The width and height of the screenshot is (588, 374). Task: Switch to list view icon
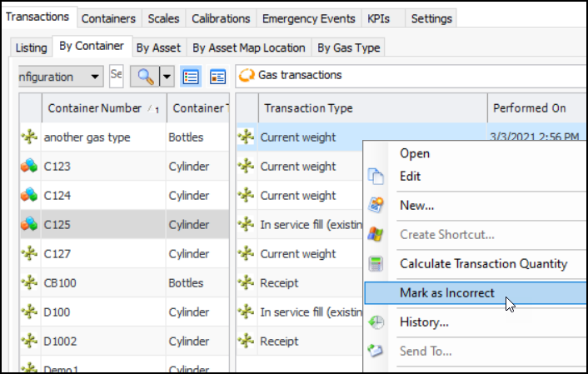coord(192,77)
